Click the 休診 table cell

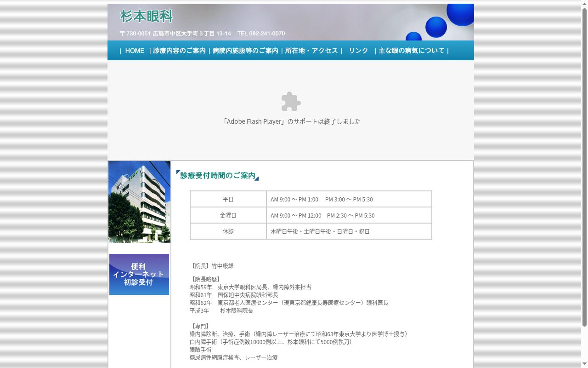pyautogui.click(x=228, y=231)
